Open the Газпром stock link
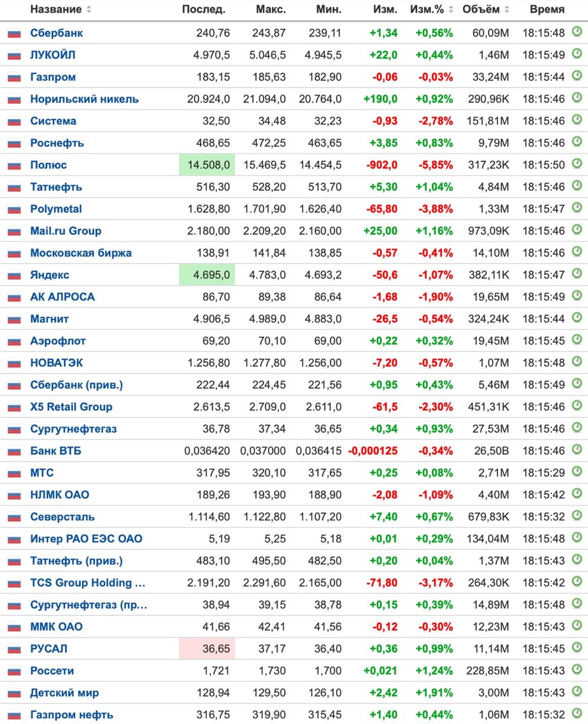 (53, 77)
